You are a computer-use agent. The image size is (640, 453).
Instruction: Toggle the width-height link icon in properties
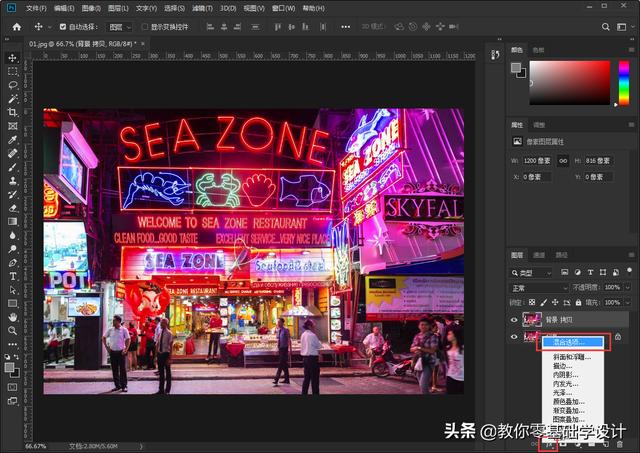[x=563, y=161]
